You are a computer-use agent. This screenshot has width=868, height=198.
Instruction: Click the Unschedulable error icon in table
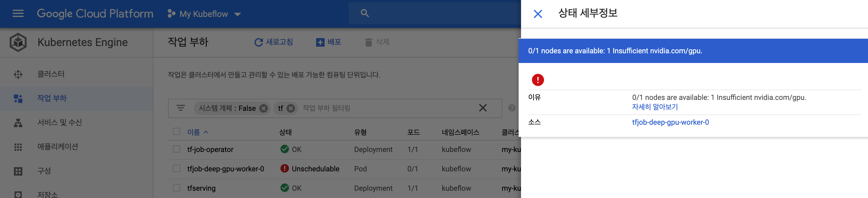coord(285,168)
